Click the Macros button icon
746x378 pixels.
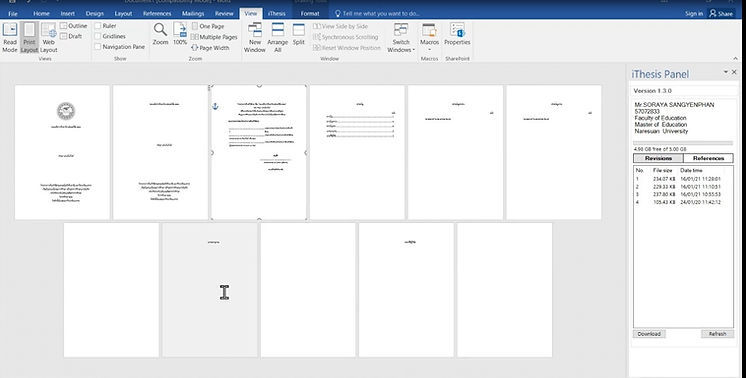429,30
